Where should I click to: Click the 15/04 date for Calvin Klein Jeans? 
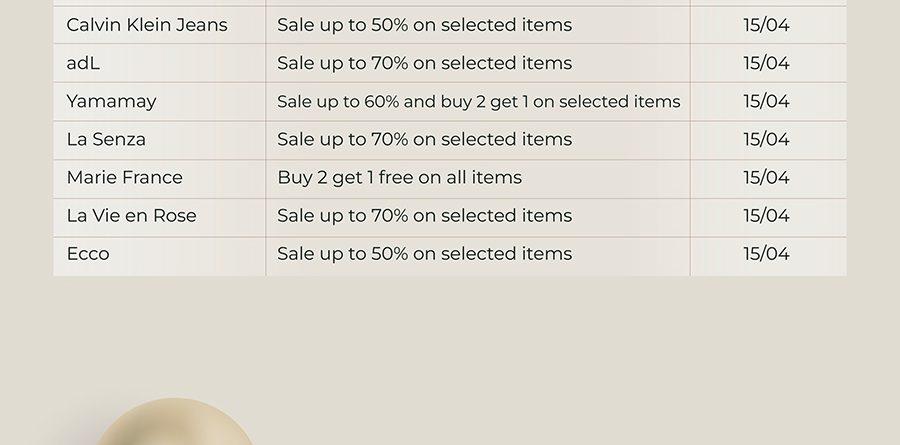766,25
